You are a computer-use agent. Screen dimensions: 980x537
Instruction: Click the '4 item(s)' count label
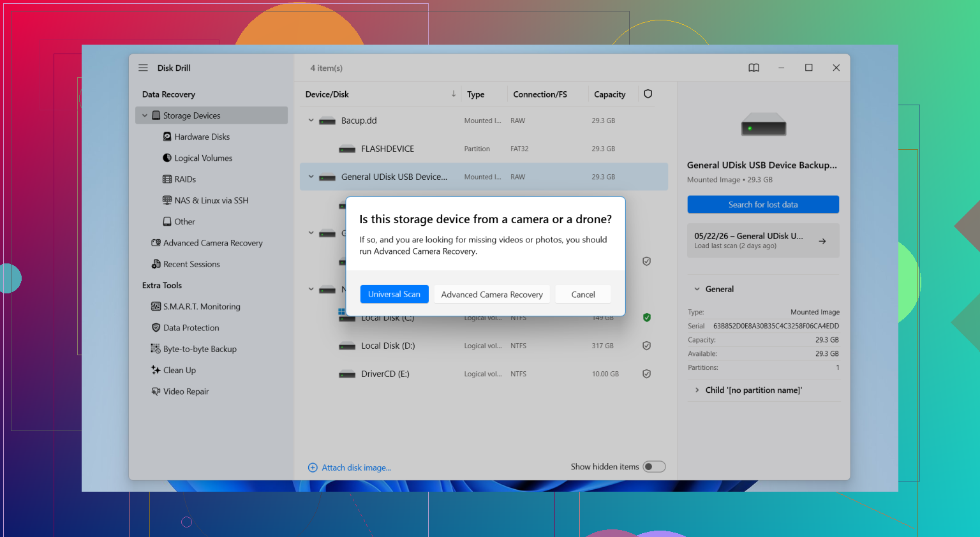tap(326, 68)
